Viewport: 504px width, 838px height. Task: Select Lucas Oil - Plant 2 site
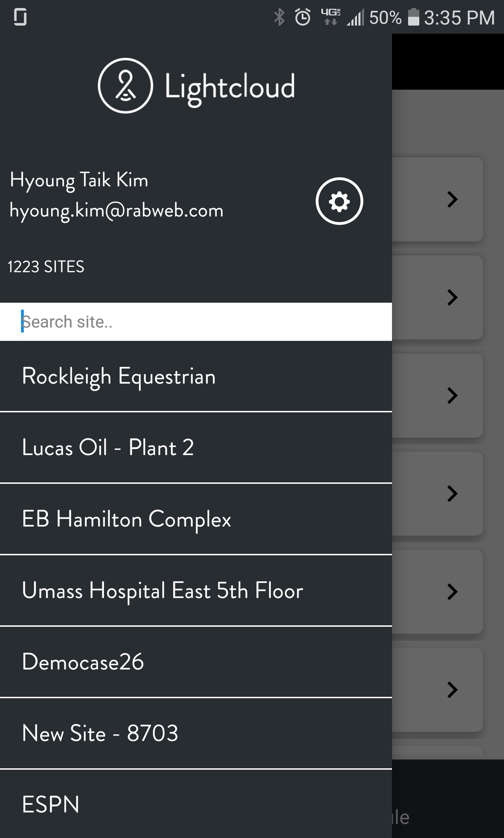(x=109, y=448)
